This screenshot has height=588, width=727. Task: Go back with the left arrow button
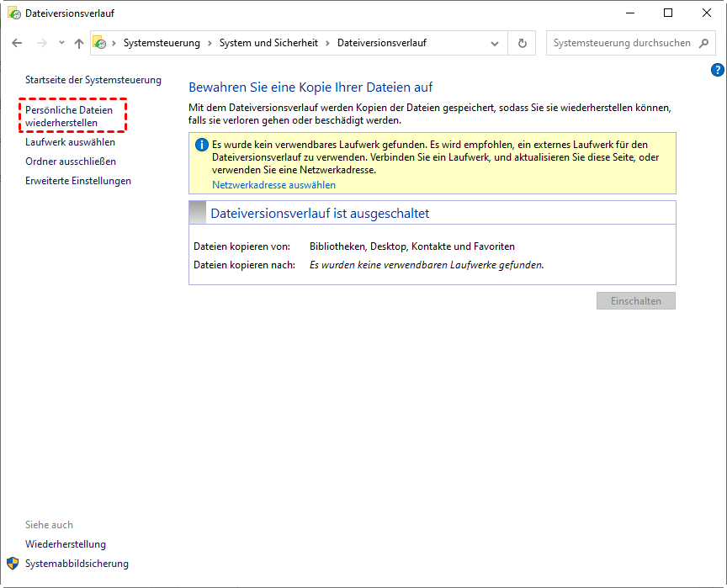(17, 43)
